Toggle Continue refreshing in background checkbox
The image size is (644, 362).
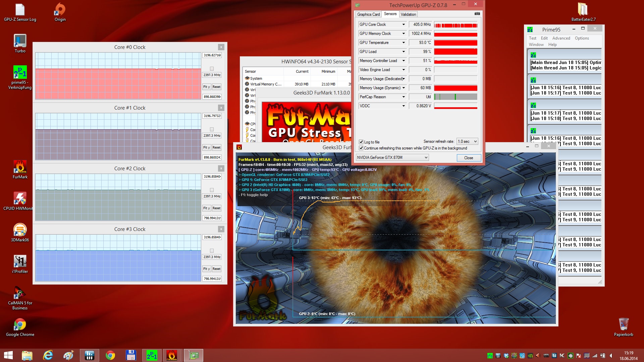click(361, 148)
